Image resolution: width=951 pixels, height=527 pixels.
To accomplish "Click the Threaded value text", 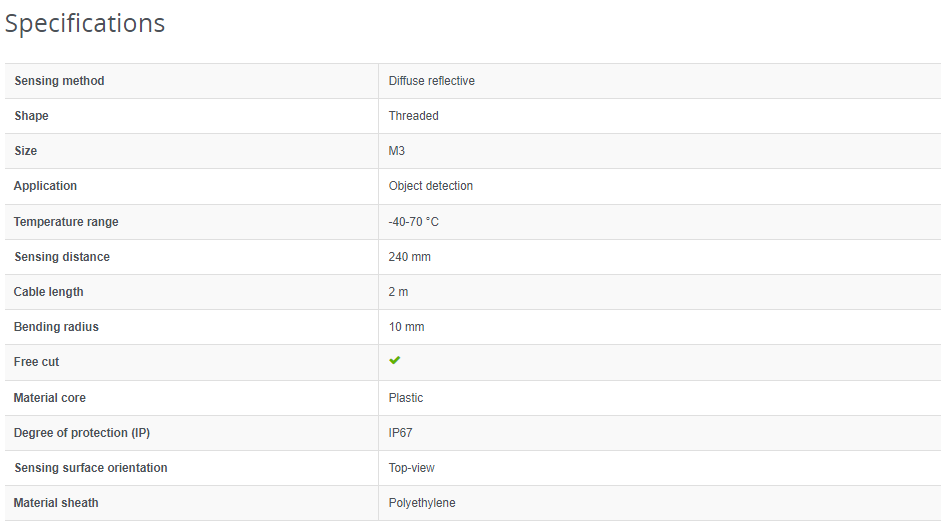I will pos(413,116).
